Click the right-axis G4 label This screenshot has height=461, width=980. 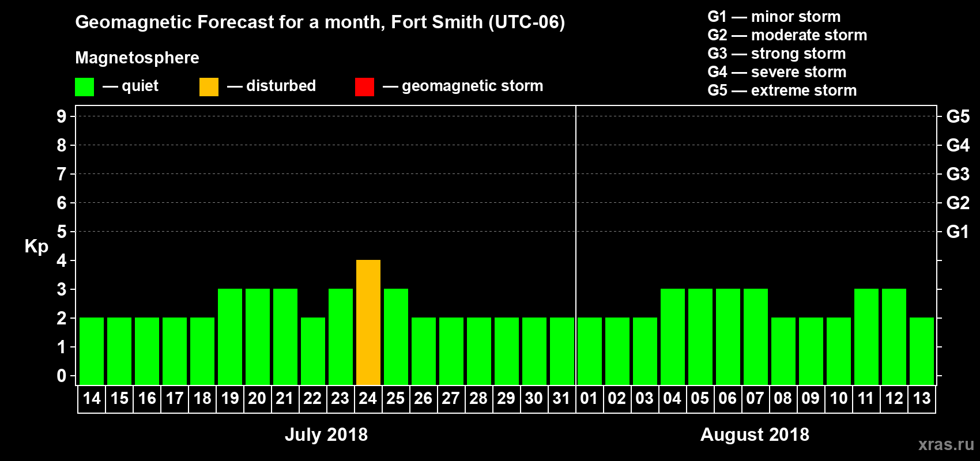(x=958, y=145)
